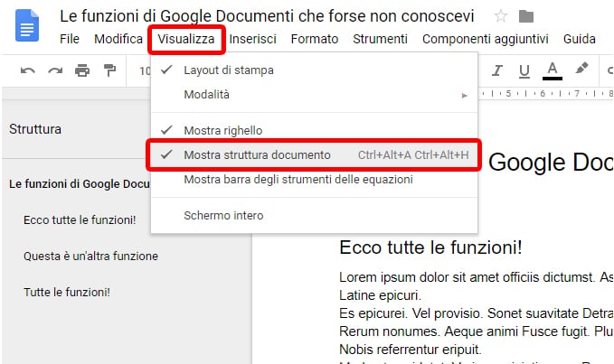Toggle underline formatting button
The height and width of the screenshot is (364, 614).
(x=524, y=70)
